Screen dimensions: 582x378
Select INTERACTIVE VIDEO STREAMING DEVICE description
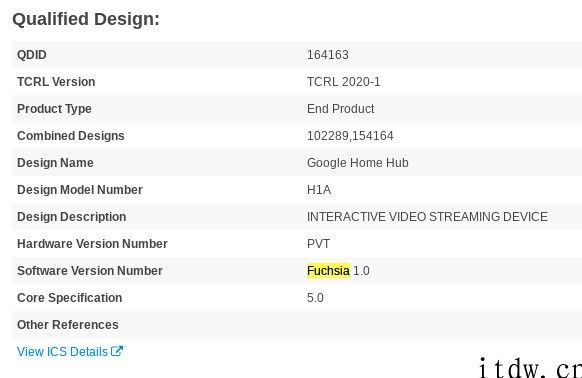(427, 217)
